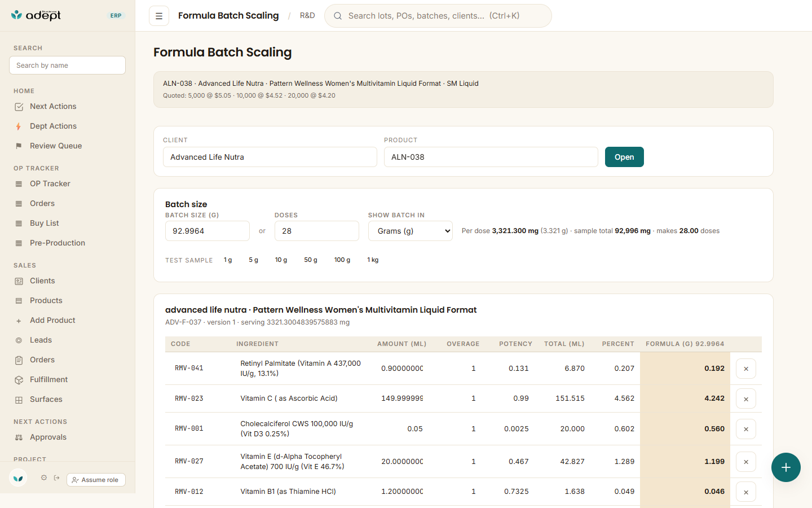Select the 1 kg test sample preset
This screenshot has height=508, width=812.
click(373, 260)
